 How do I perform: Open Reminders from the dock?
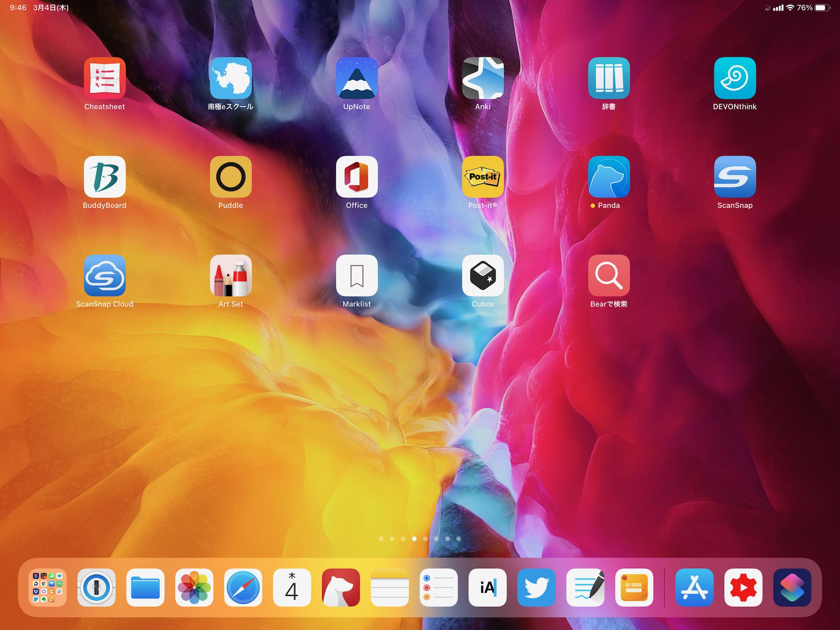click(x=439, y=588)
